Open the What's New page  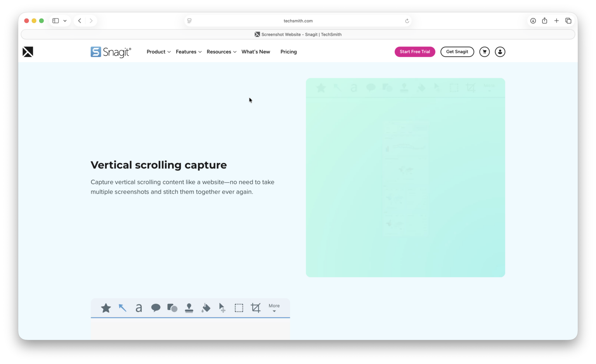(x=256, y=52)
